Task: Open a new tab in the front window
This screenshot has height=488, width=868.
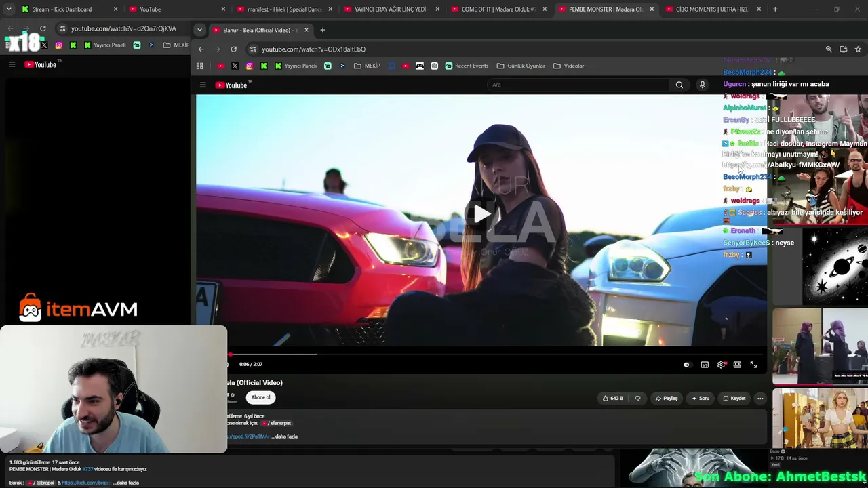Action: click(323, 30)
